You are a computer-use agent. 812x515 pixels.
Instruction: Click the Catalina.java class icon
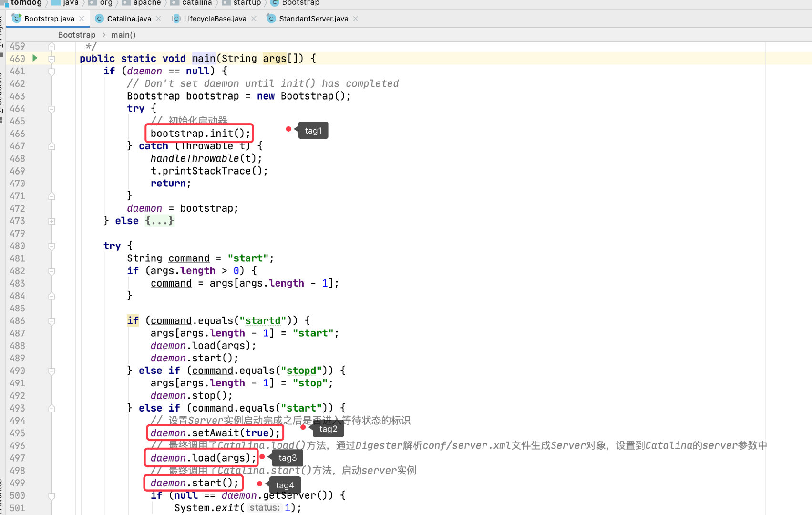click(x=99, y=19)
